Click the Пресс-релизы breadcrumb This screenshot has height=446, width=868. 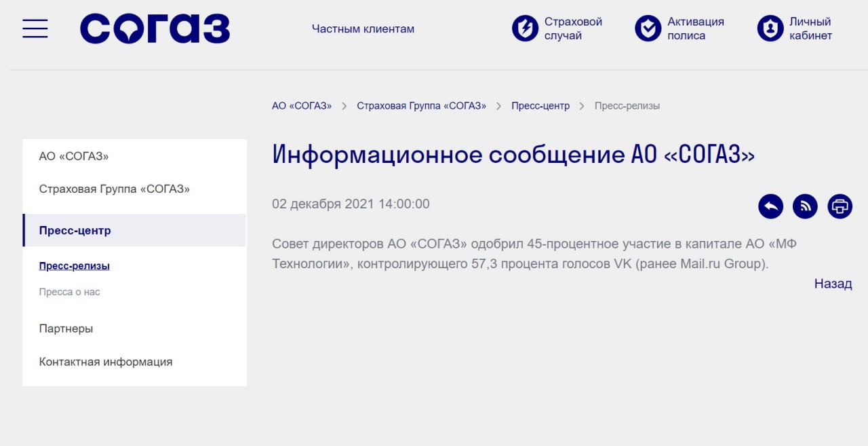click(x=627, y=106)
